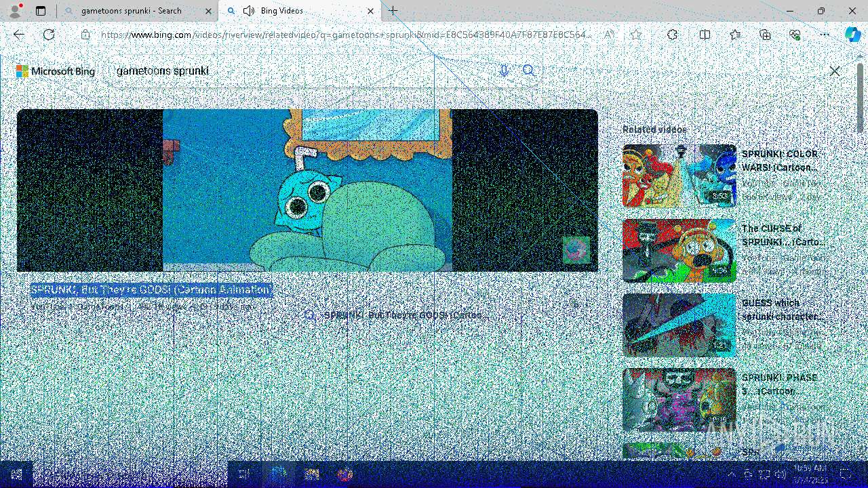
Task: Open GUESS which sprunki character thumbnail
Action: point(679,325)
